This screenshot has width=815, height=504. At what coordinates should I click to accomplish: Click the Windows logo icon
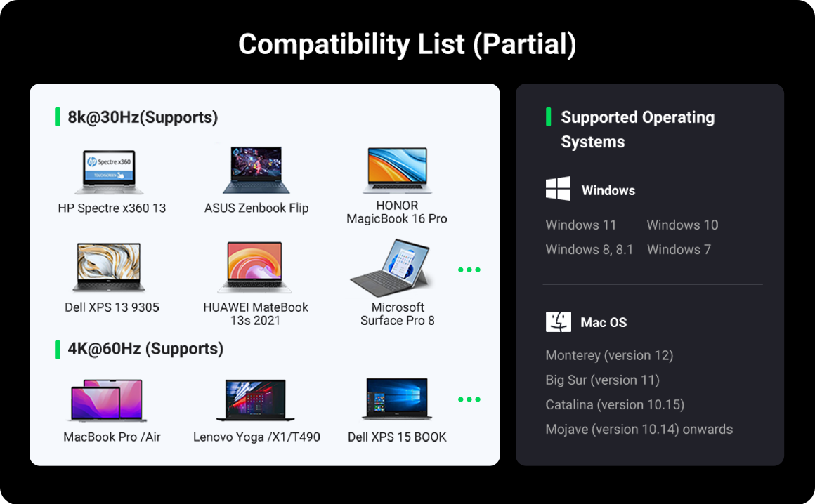point(559,190)
